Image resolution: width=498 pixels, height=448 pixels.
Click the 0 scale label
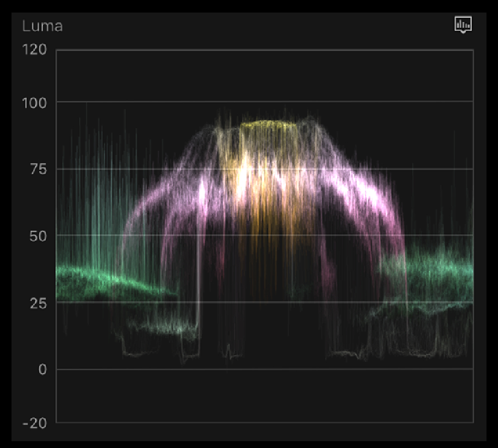pos(42,369)
